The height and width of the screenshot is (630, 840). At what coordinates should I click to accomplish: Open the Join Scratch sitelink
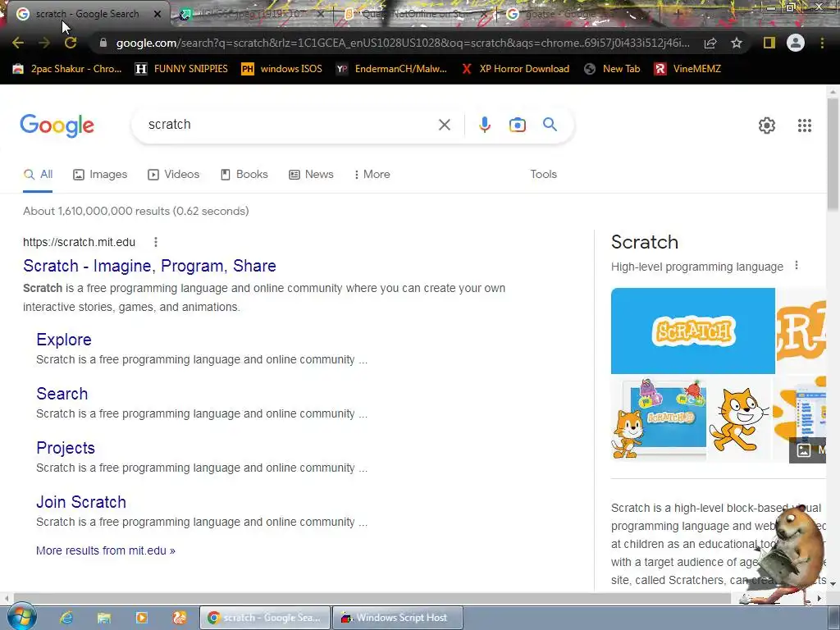[x=81, y=502]
